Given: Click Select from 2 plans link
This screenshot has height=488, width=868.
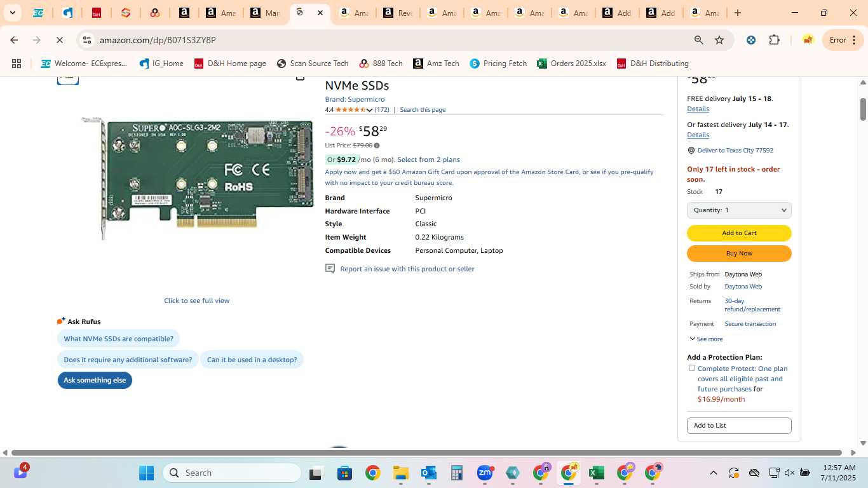Looking at the screenshot, I should tap(428, 159).
